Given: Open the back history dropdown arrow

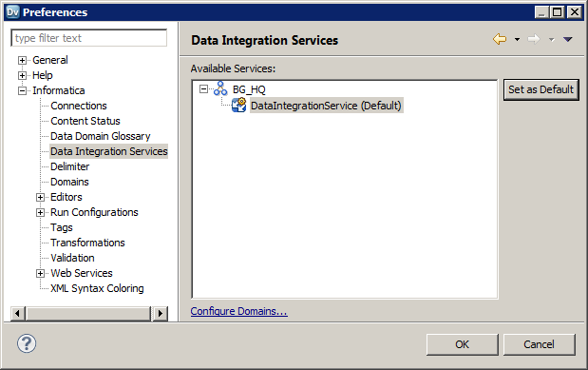Looking at the screenshot, I should pos(517,39).
